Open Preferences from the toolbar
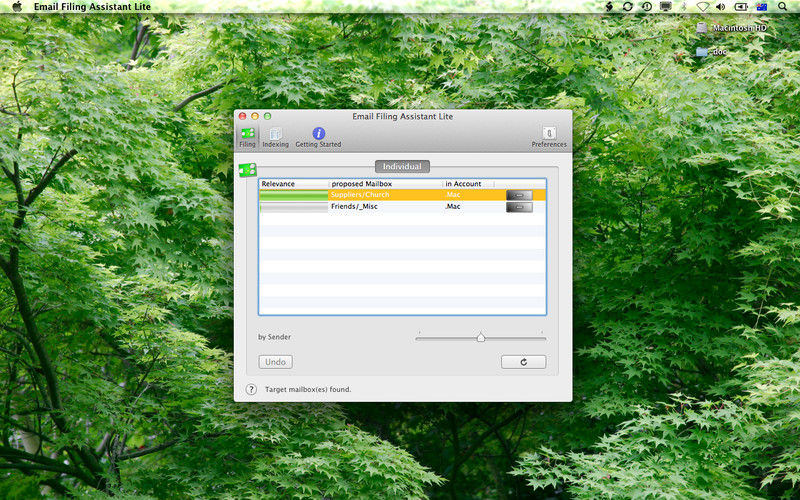 click(549, 138)
